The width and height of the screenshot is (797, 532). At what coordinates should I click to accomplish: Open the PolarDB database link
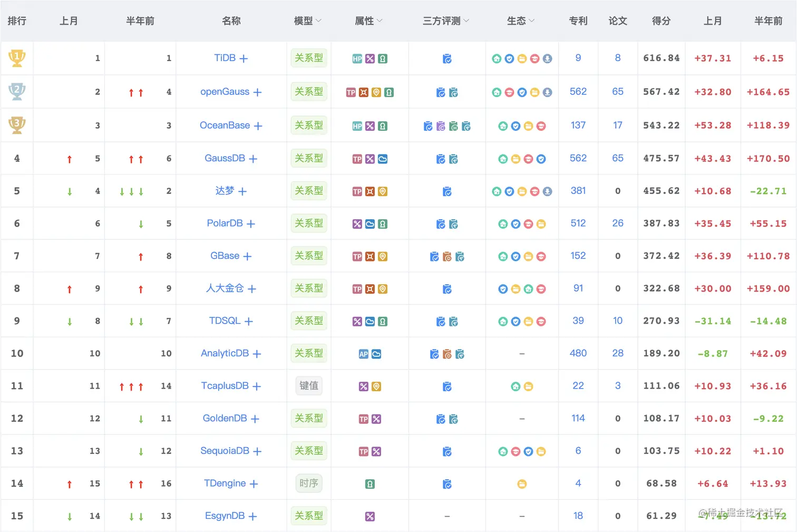click(x=225, y=224)
